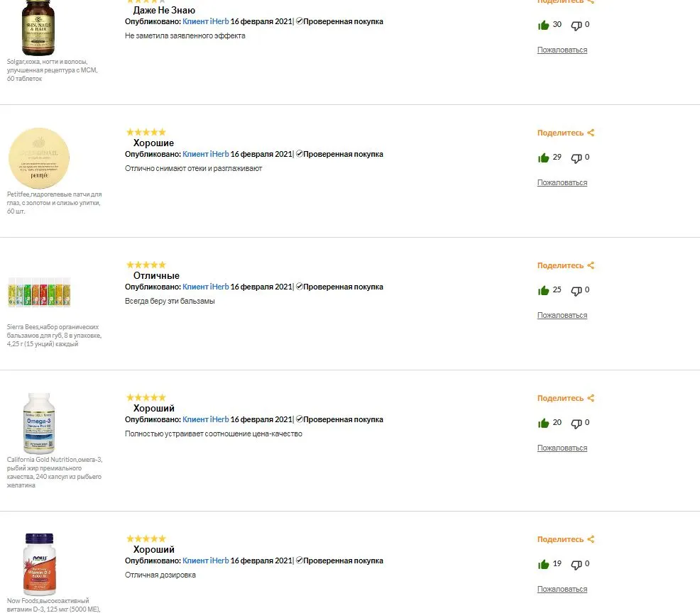The height and width of the screenshot is (613, 700).
Task: Open Клиент iHerb profile on Vitamin D-3 review
Action: (205, 560)
